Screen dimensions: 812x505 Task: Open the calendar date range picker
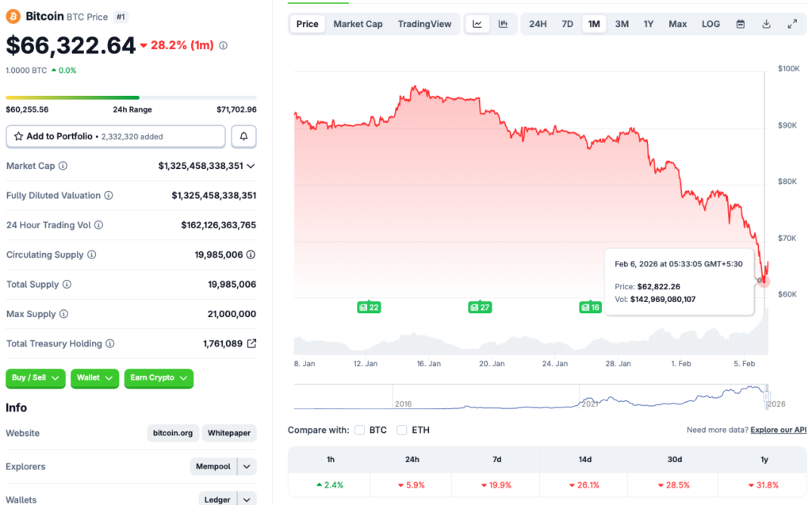point(740,24)
